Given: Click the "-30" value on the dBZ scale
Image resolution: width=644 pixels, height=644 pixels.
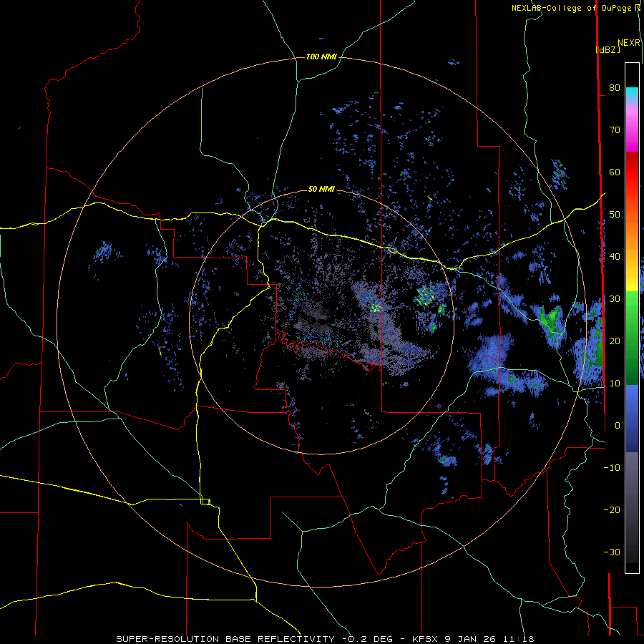Looking at the screenshot, I should click(612, 552).
